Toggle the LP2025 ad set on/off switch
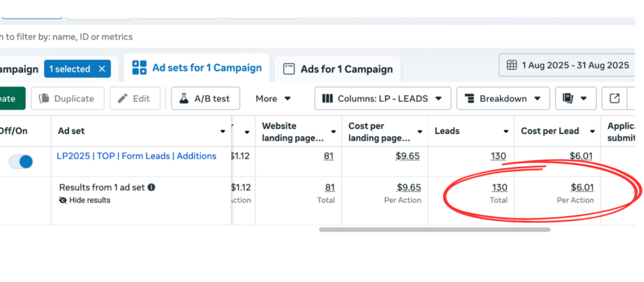644x282 pixels. point(21,162)
